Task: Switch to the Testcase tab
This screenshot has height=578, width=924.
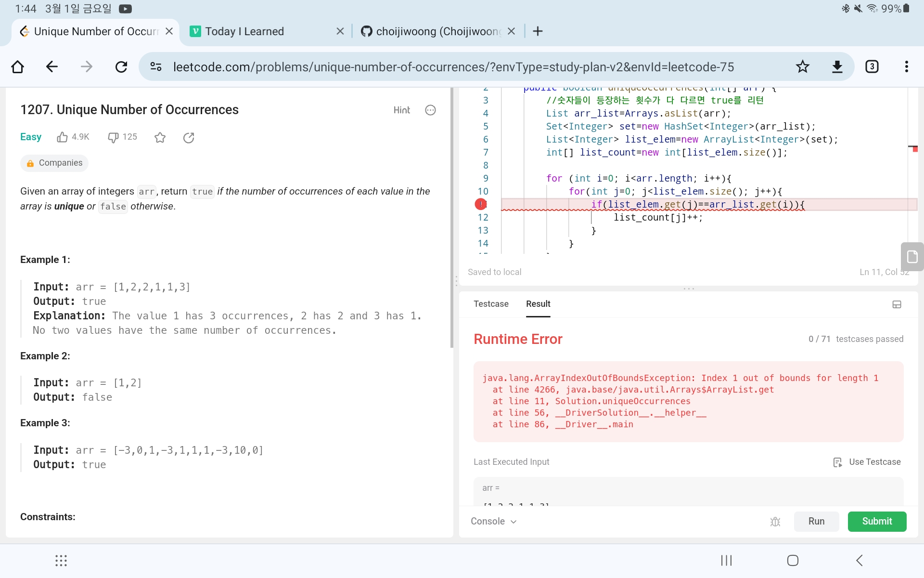Action: 491,304
